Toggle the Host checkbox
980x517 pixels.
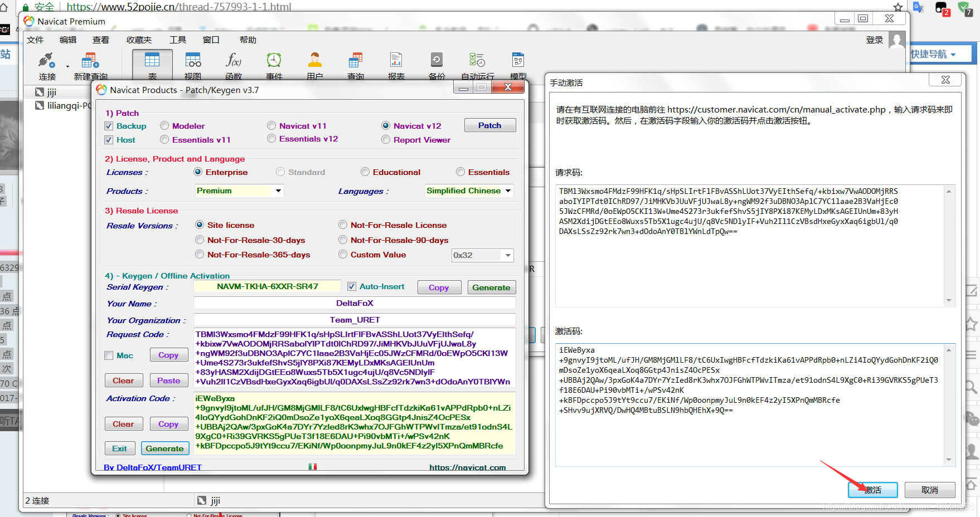tap(109, 140)
